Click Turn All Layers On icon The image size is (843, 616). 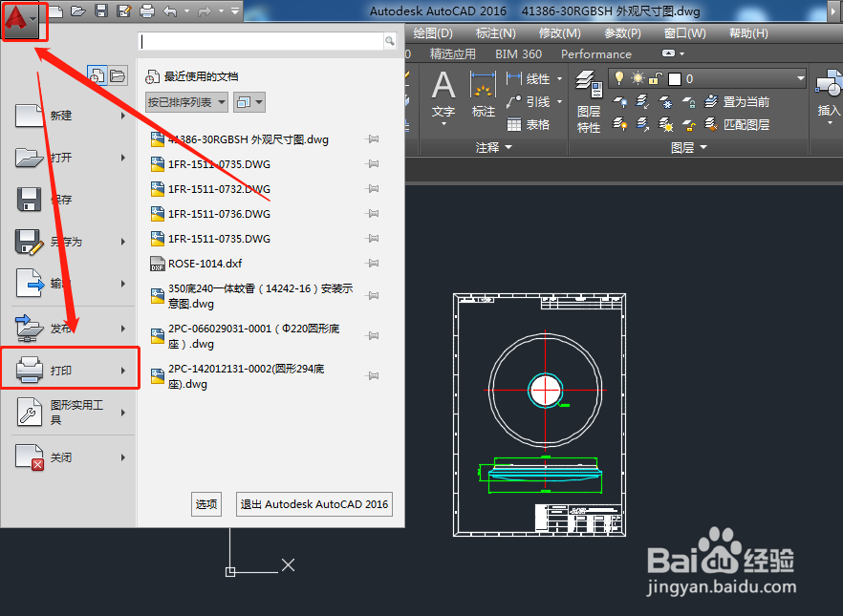pyautogui.click(x=620, y=124)
